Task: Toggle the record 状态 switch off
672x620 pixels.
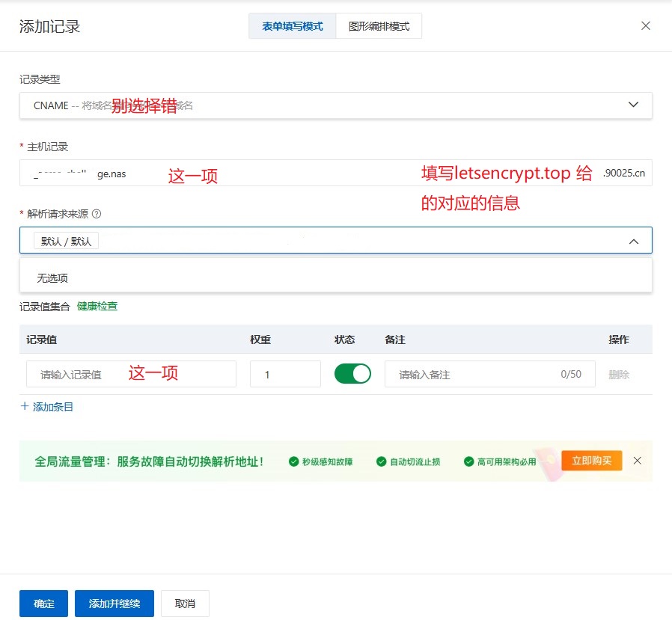Action: (x=352, y=374)
